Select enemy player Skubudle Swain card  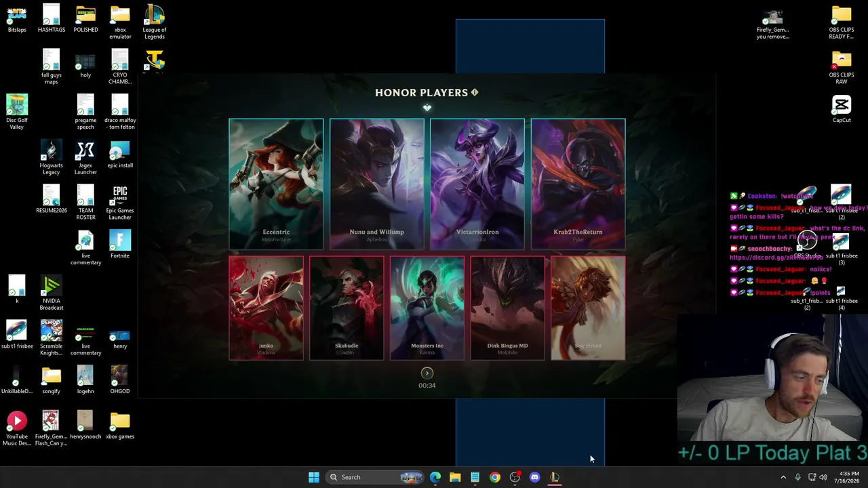[x=347, y=308]
